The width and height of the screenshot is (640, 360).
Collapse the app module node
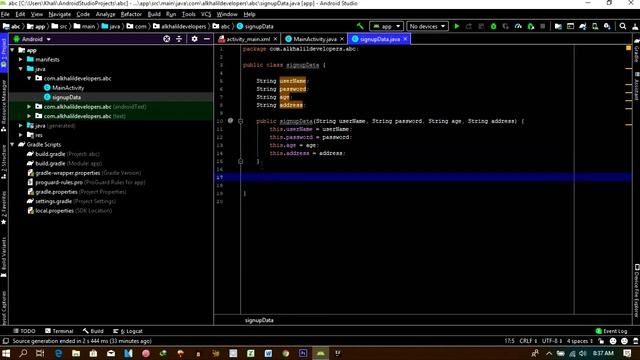(13, 50)
